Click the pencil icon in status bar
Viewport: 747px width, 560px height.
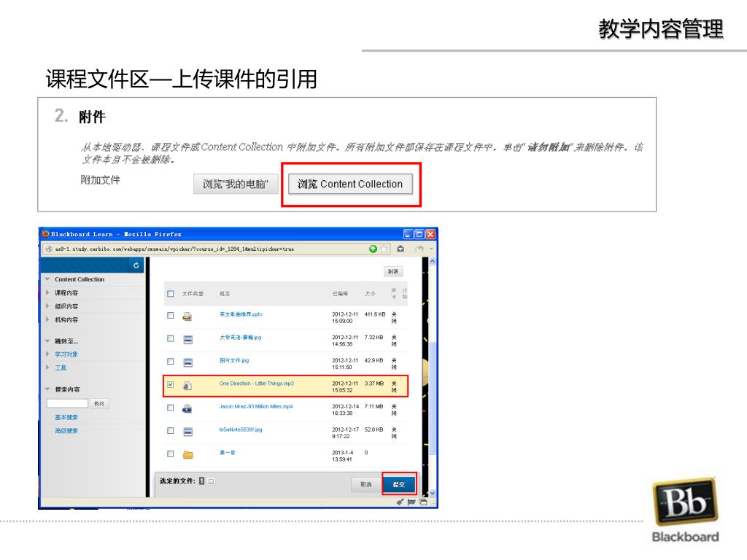(400, 502)
